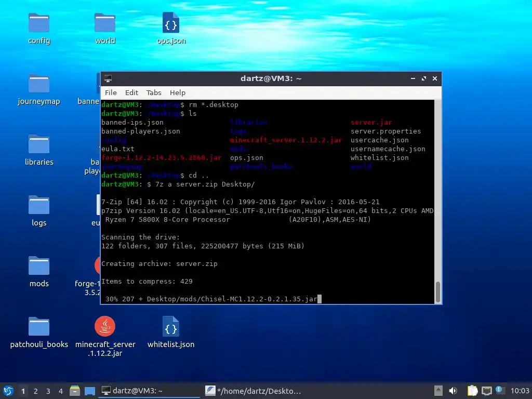The image size is (532, 399).
Task: Click banned-players.json in terminal output
Action: (140, 131)
